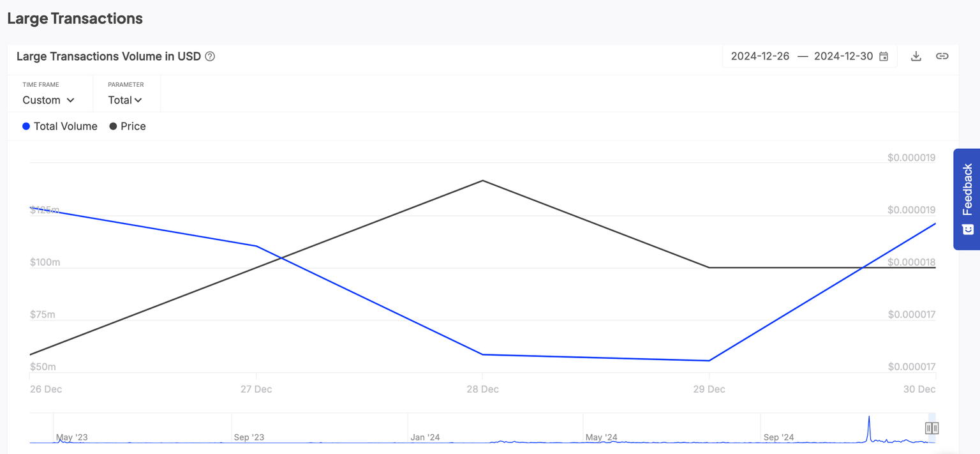The height and width of the screenshot is (454, 980).
Task: Click the blue Total Volume legend dot
Action: click(x=26, y=126)
